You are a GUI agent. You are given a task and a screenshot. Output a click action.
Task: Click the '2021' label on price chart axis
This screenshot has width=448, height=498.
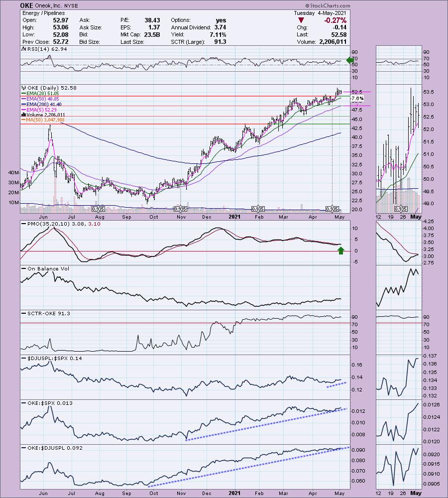click(x=234, y=217)
